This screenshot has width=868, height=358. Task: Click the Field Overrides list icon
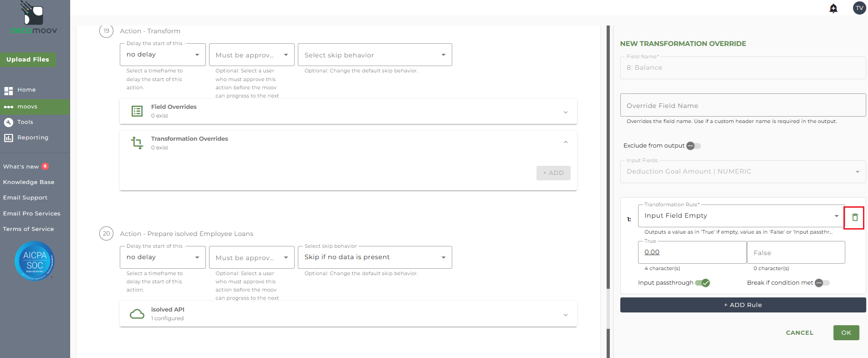click(x=137, y=111)
